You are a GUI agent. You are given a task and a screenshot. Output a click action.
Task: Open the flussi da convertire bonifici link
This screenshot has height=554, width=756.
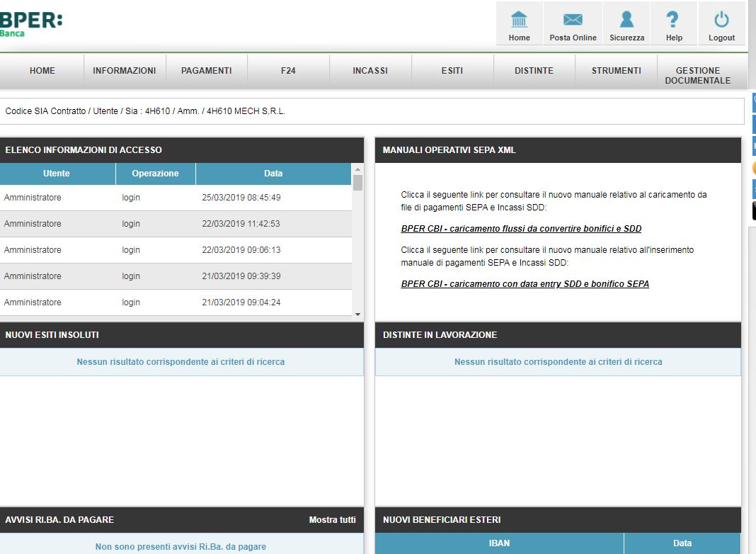[521, 229]
